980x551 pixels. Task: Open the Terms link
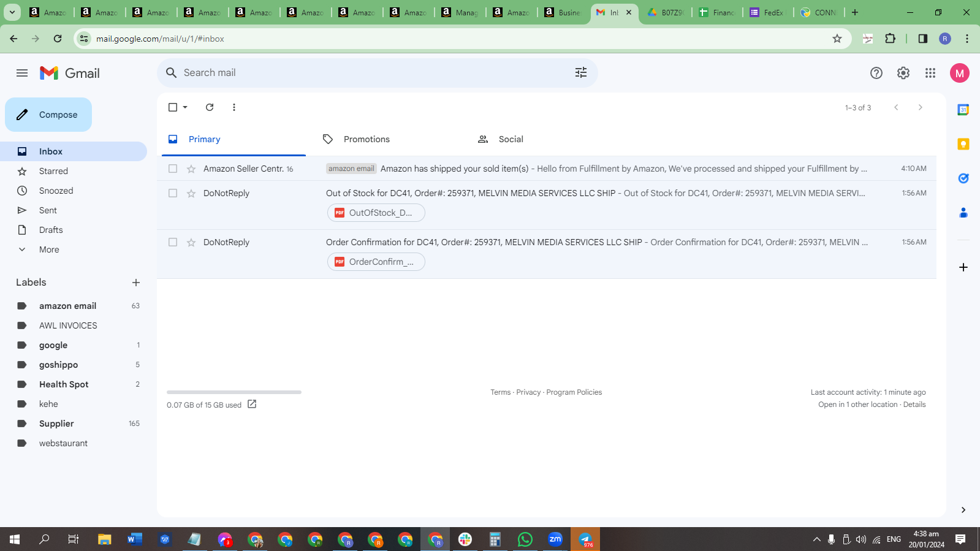pyautogui.click(x=500, y=392)
